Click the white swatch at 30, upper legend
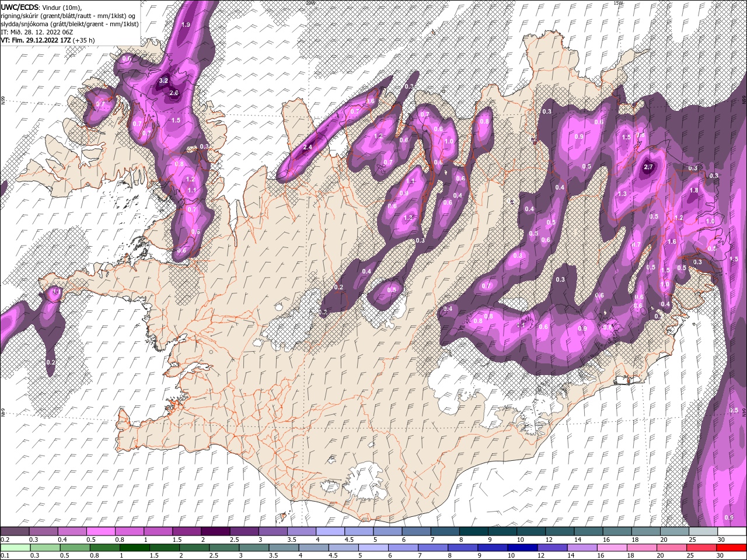This screenshot has width=747, height=560. (731, 531)
